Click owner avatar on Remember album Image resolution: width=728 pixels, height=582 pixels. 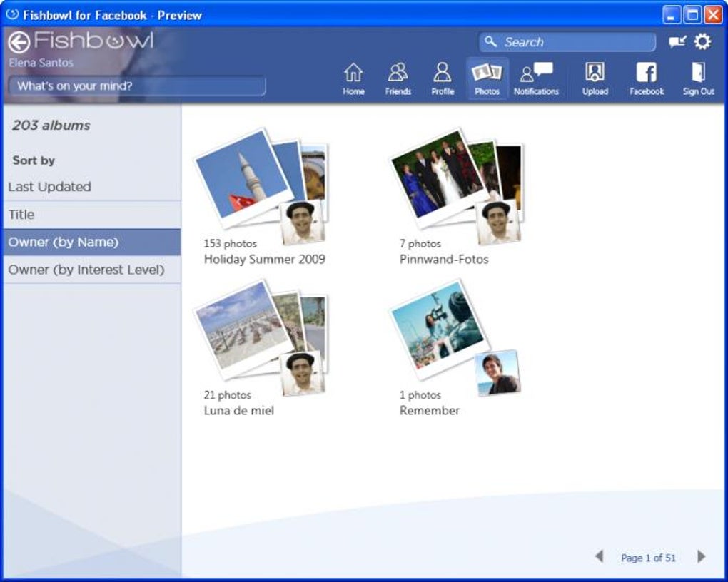[498, 374]
